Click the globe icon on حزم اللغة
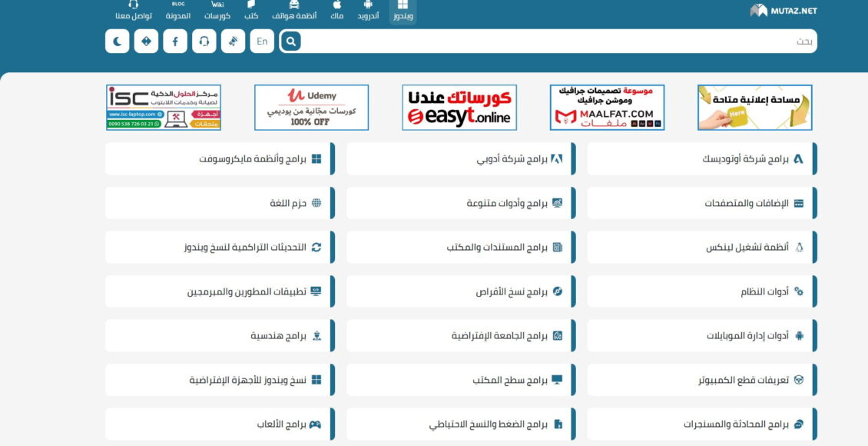The width and height of the screenshot is (868, 446). coord(318,202)
